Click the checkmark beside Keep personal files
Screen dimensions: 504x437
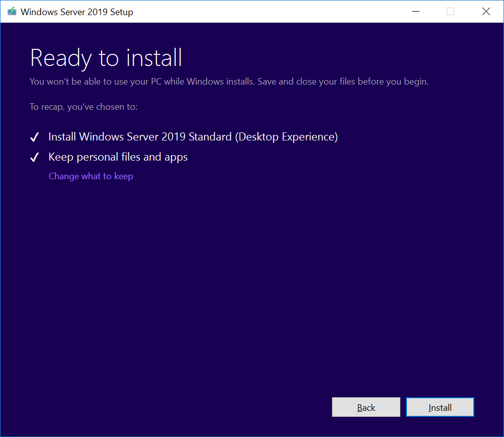(35, 158)
